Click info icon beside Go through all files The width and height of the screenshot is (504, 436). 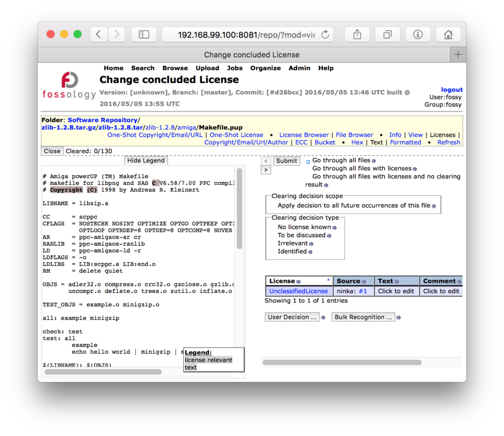(x=374, y=160)
